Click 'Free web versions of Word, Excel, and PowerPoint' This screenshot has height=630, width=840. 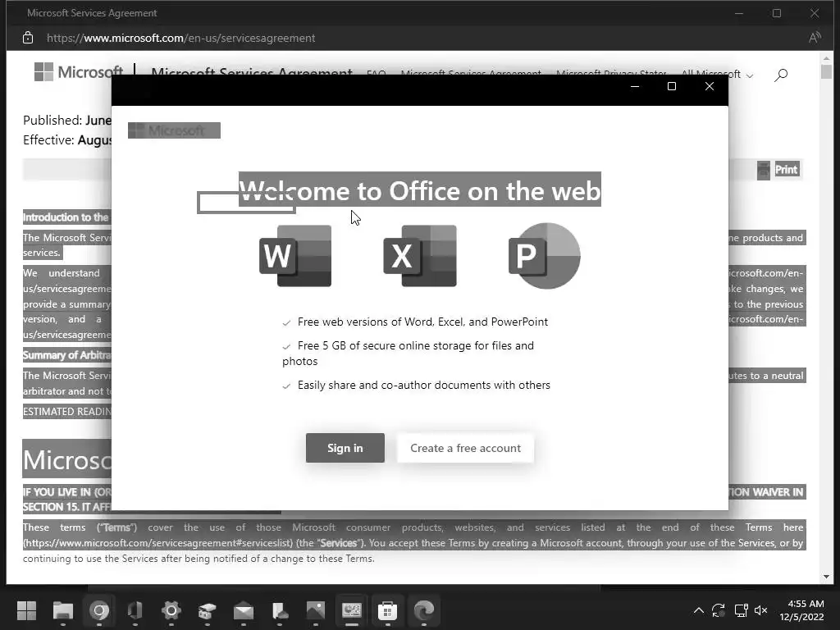pyautogui.click(x=422, y=322)
